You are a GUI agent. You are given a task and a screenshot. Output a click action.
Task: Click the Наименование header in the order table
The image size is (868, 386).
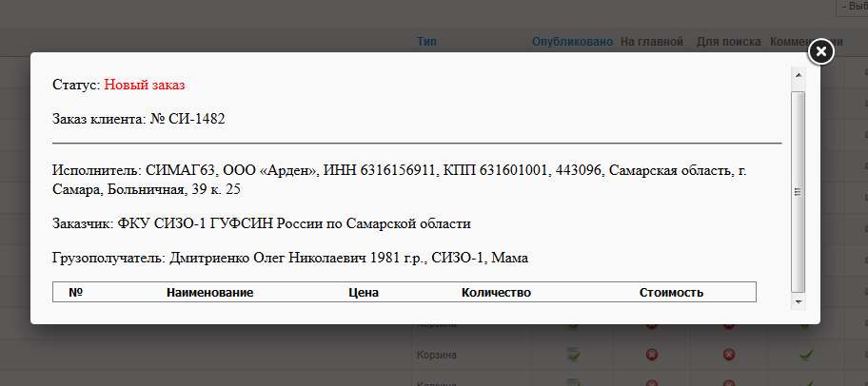click(x=209, y=292)
